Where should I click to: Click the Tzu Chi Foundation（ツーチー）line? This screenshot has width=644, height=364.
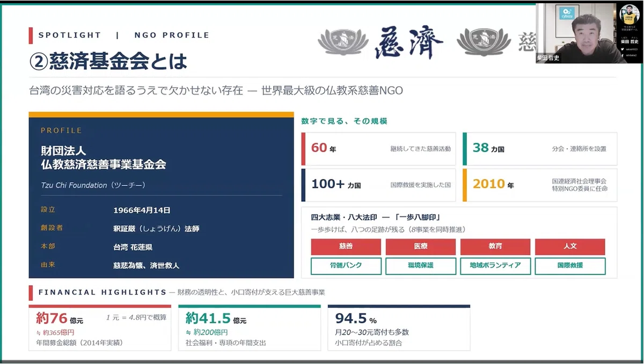[x=93, y=185]
